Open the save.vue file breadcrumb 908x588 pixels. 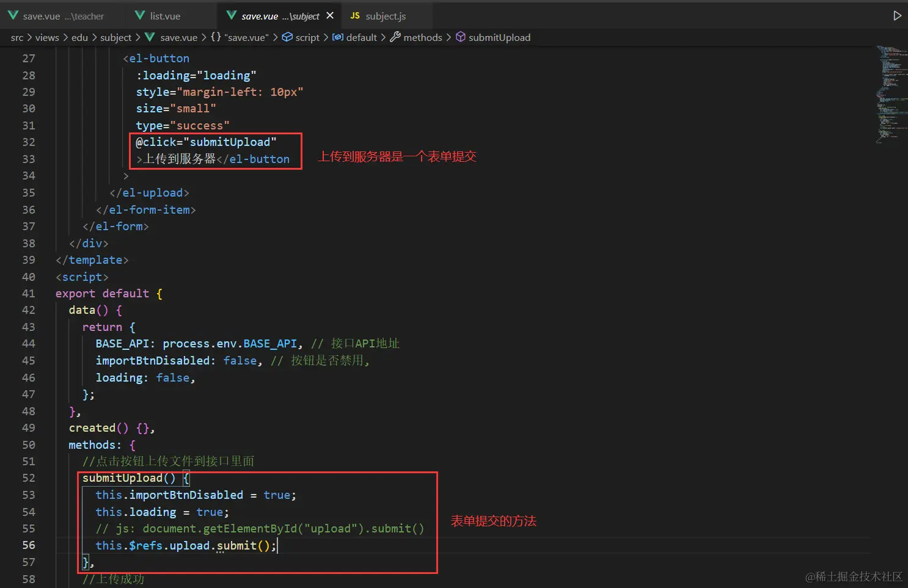point(178,38)
